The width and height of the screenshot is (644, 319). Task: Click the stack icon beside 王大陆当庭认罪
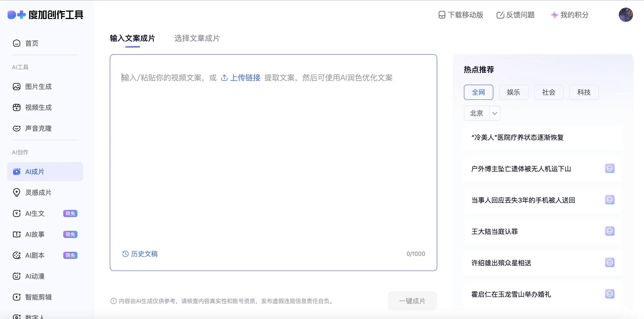610,231
